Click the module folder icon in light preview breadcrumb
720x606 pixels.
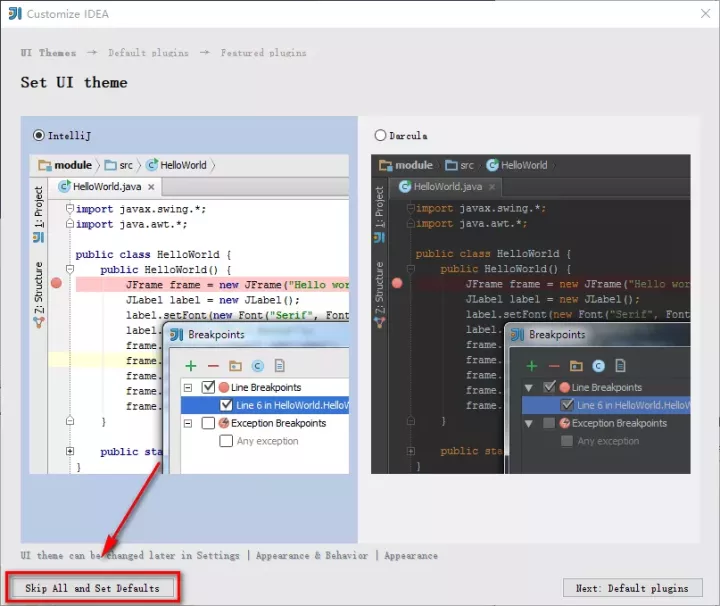pos(45,165)
